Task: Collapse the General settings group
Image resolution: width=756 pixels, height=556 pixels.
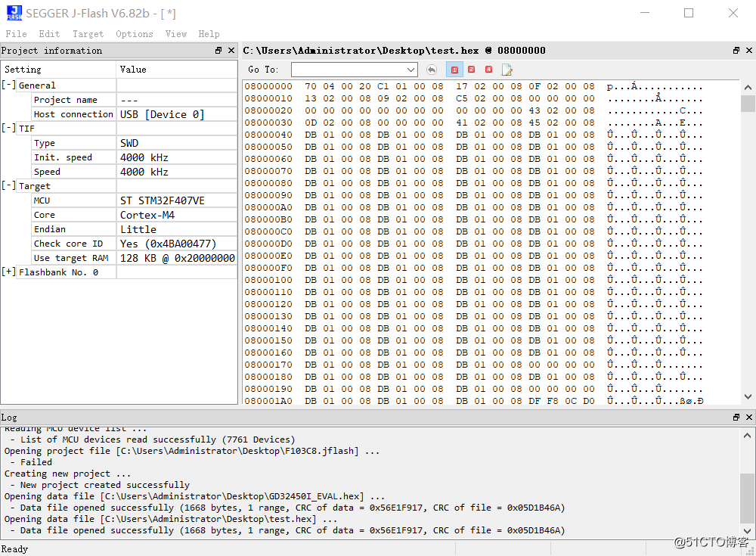Action: point(9,85)
